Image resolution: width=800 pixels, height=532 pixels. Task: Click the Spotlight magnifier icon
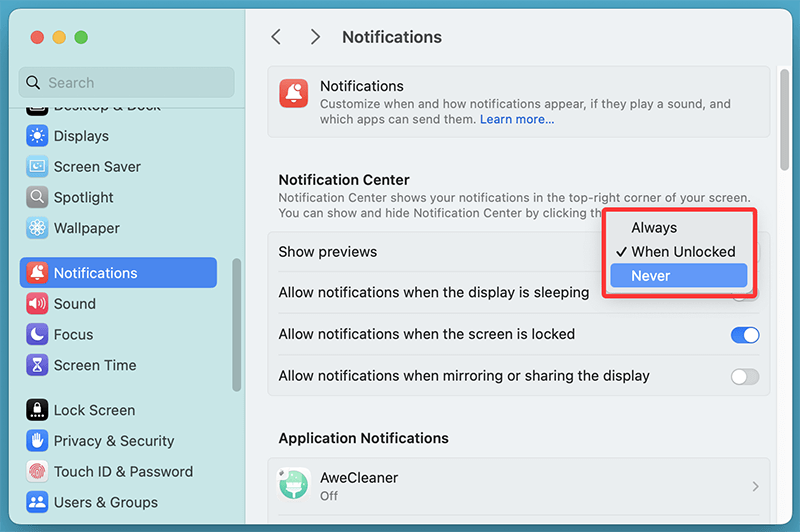[37, 197]
